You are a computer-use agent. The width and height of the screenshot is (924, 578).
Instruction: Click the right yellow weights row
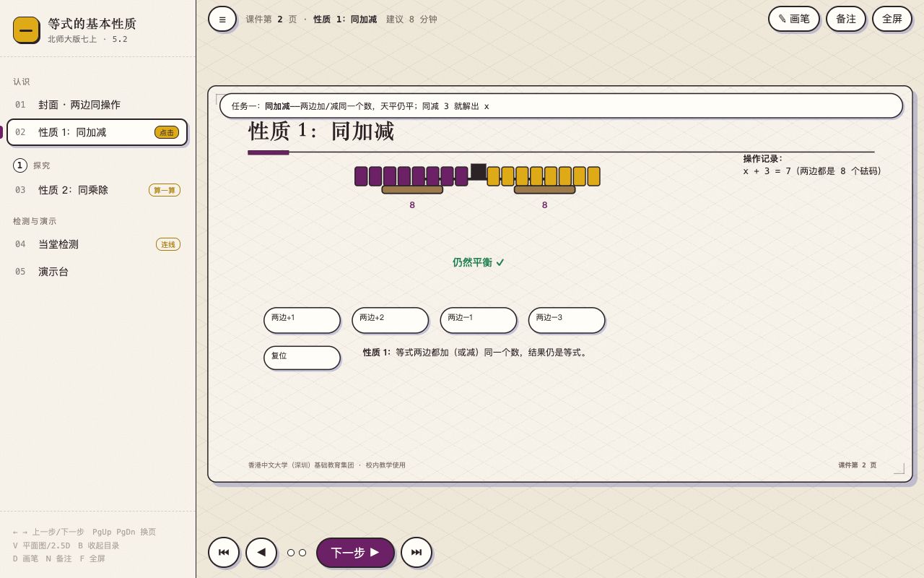coord(544,176)
